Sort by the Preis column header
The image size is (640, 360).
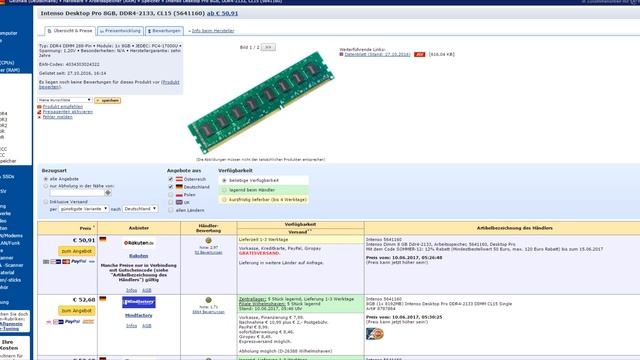[x=85, y=228]
